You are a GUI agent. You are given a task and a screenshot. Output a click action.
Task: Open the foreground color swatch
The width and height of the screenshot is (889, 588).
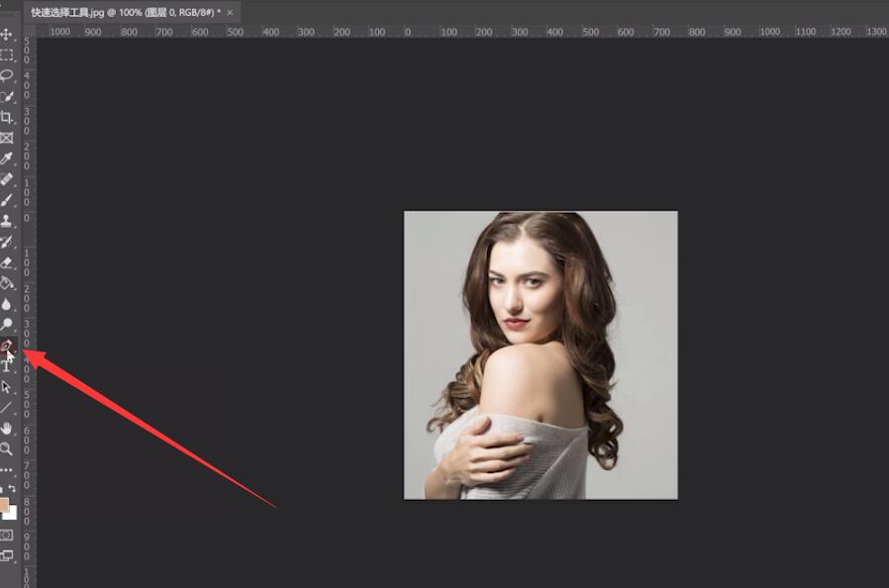pyautogui.click(x=4, y=505)
